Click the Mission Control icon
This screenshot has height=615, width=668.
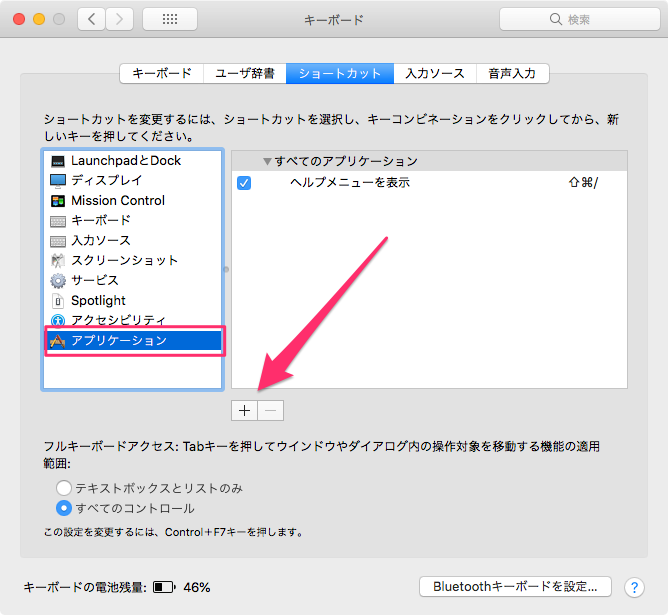tap(58, 201)
